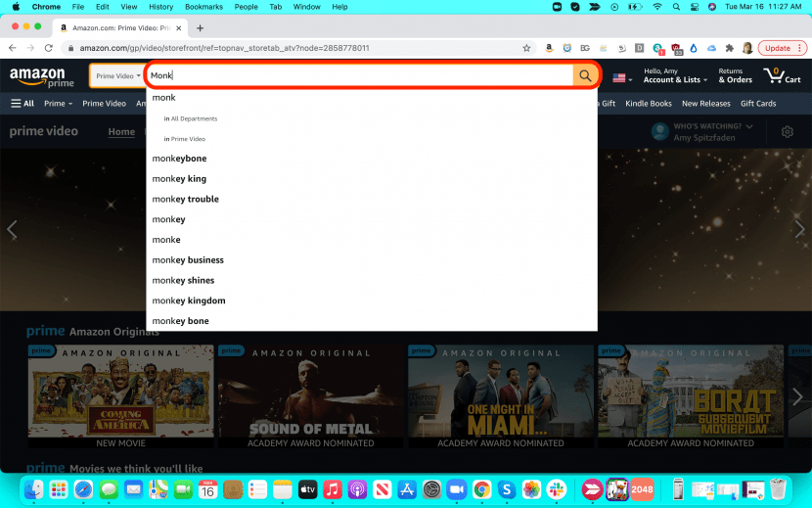Viewport: 812px width, 508px height.
Task: Click the Returns & Orders link
Action: click(736, 75)
